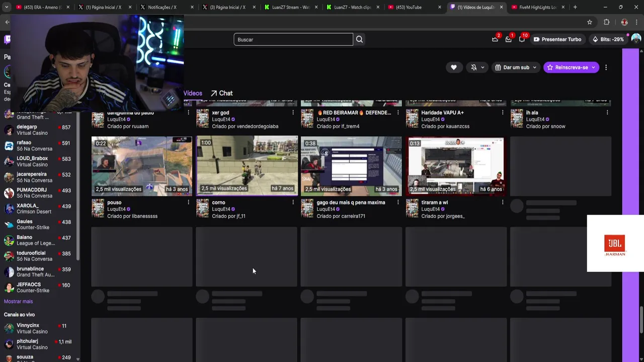This screenshot has height=362, width=644.
Task: Switch to (453) ERA - Ameno browser tab
Action: click(43, 7)
